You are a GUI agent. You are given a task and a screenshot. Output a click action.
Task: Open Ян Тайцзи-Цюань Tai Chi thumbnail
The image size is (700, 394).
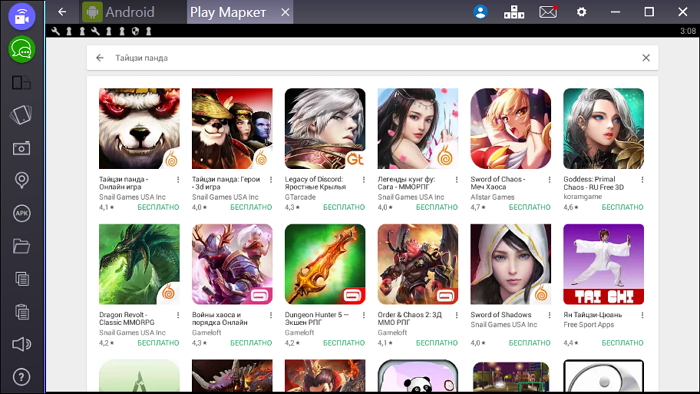click(604, 264)
